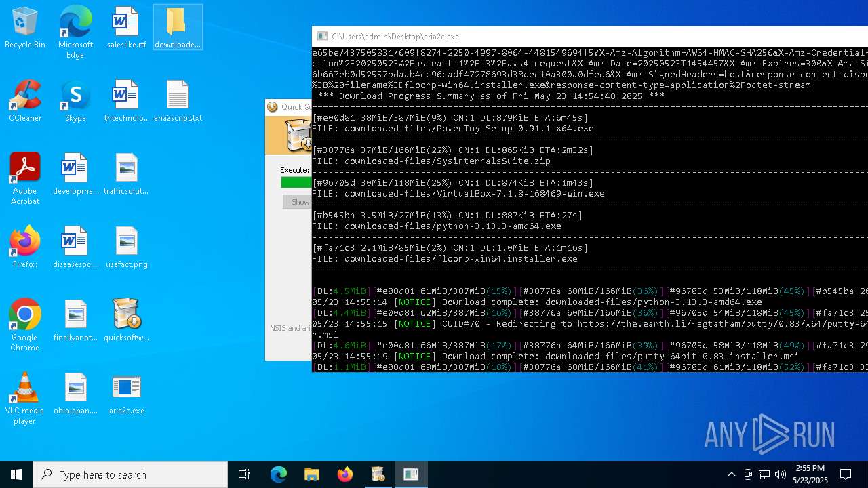
Task: Select the downloaded-files folder icon
Action: (178, 28)
